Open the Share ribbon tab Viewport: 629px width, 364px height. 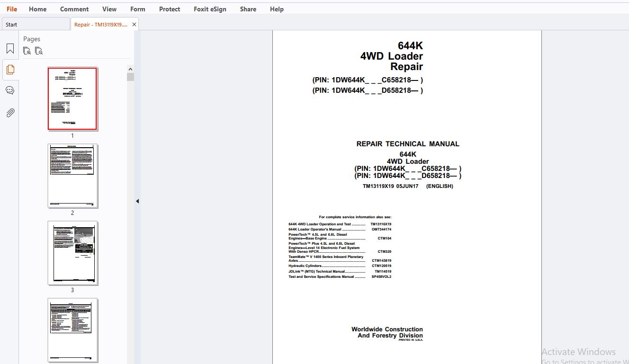[x=248, y=9]
